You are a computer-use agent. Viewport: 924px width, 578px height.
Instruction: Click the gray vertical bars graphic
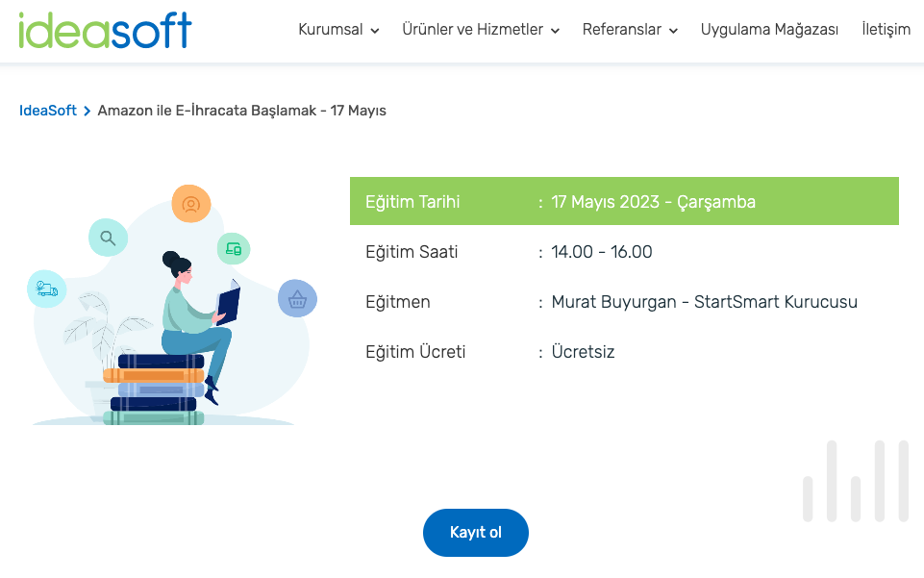coord(855,481)
